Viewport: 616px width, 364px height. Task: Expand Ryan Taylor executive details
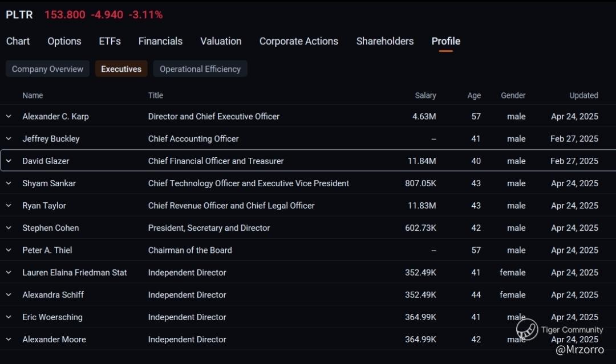click(x=9, y=205)
